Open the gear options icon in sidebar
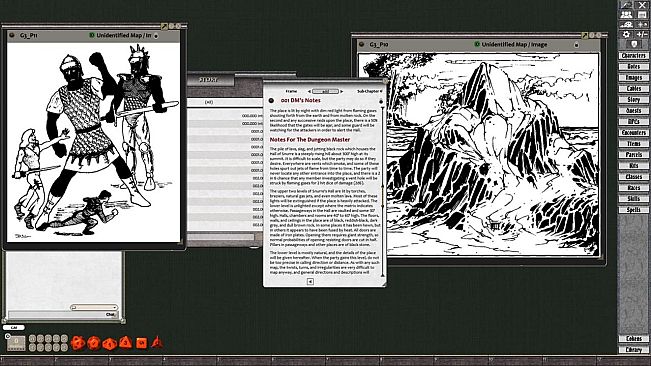 (626, 34)
